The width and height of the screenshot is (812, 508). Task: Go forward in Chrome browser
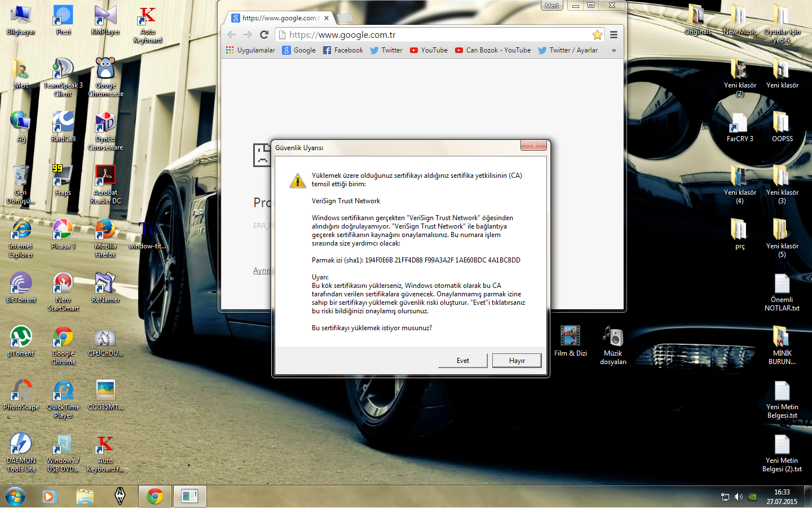click(248, 34)
